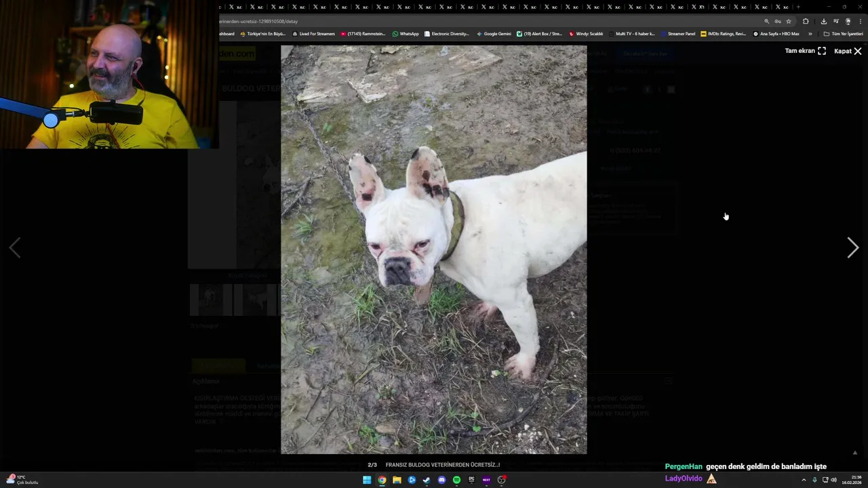Open the Ana Sayfa • HBO Max bookmark
868x488 pixels.
[776, 33]
